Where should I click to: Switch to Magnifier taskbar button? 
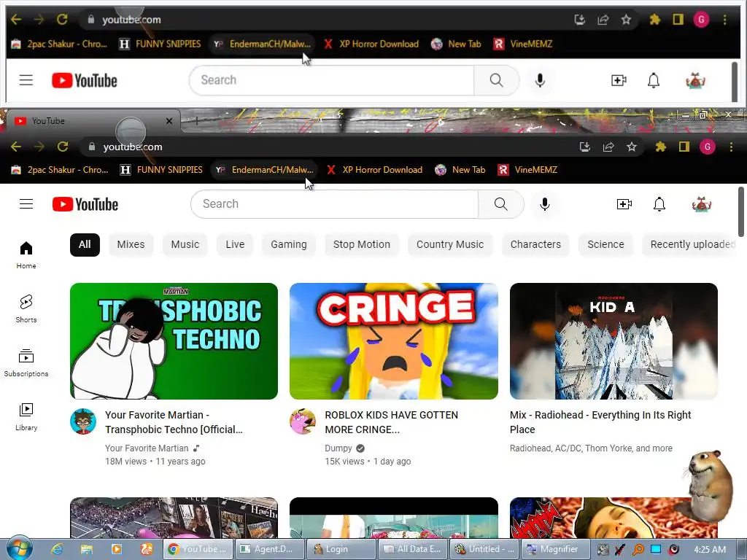[556, 549]
